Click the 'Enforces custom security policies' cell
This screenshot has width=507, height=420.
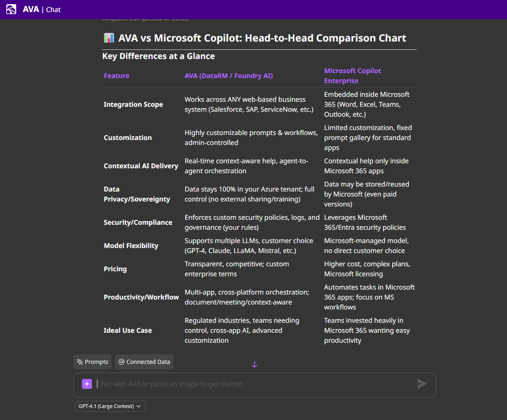[x=252, y=222]
